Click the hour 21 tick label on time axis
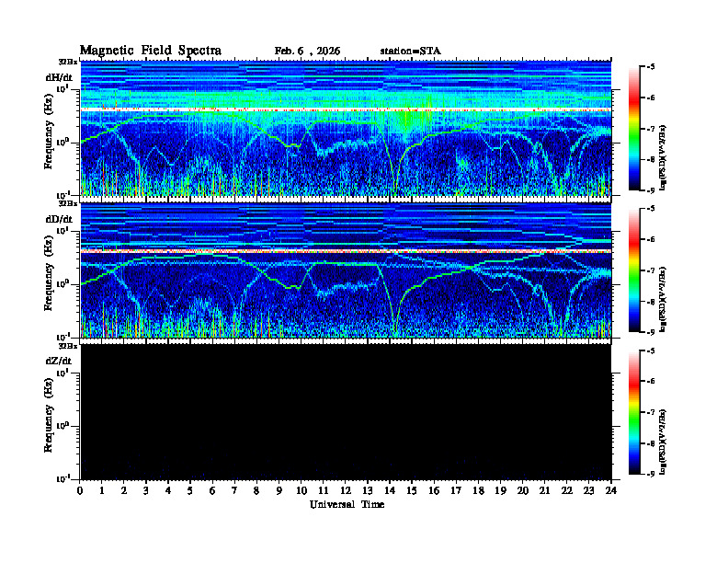 [x=544, y=490]
